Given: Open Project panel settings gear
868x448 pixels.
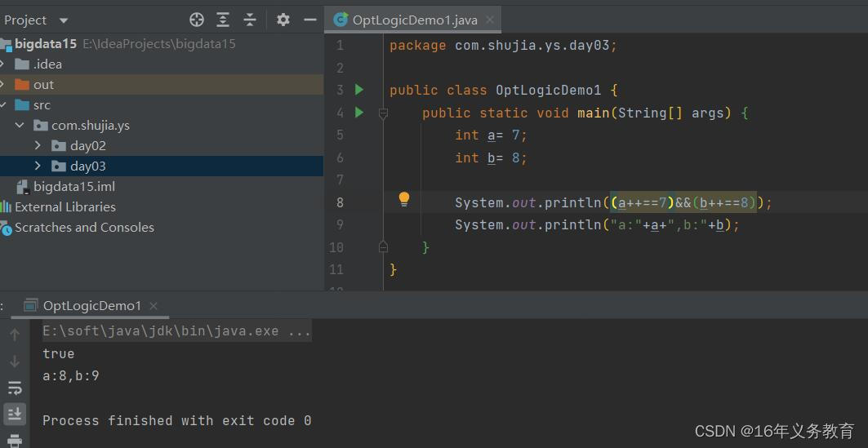Looking at the screenshot, I should 283,20.
